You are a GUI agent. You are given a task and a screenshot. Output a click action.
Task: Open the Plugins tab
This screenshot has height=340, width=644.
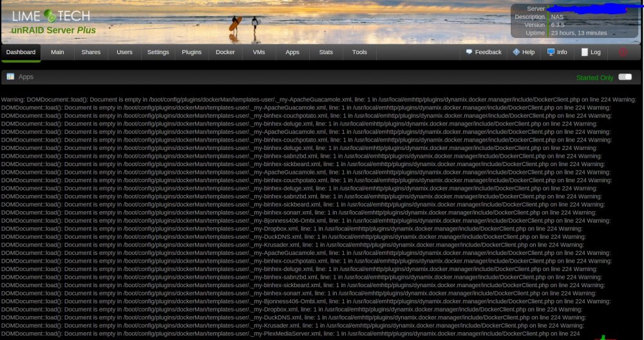[x=192, y=53]
